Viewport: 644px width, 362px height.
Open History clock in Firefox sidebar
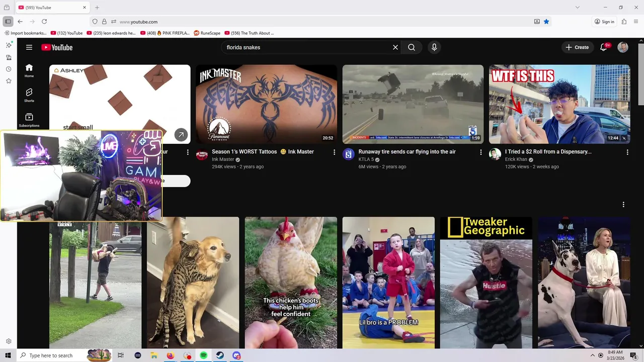9,69
